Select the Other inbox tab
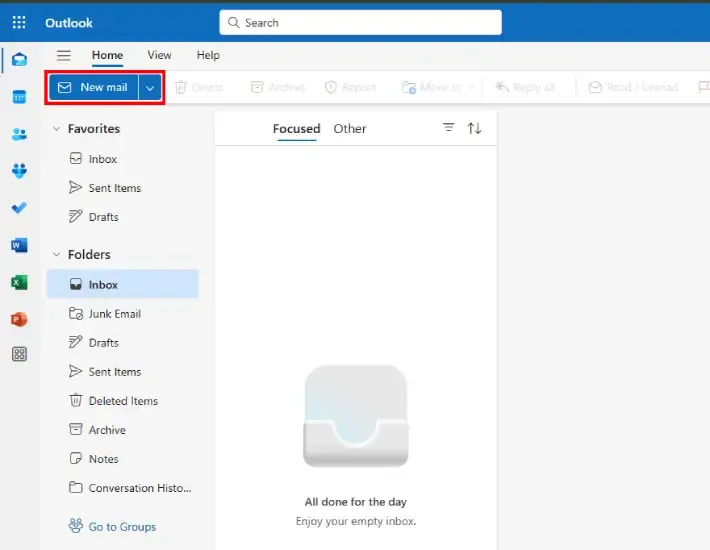 coord(350,129)
